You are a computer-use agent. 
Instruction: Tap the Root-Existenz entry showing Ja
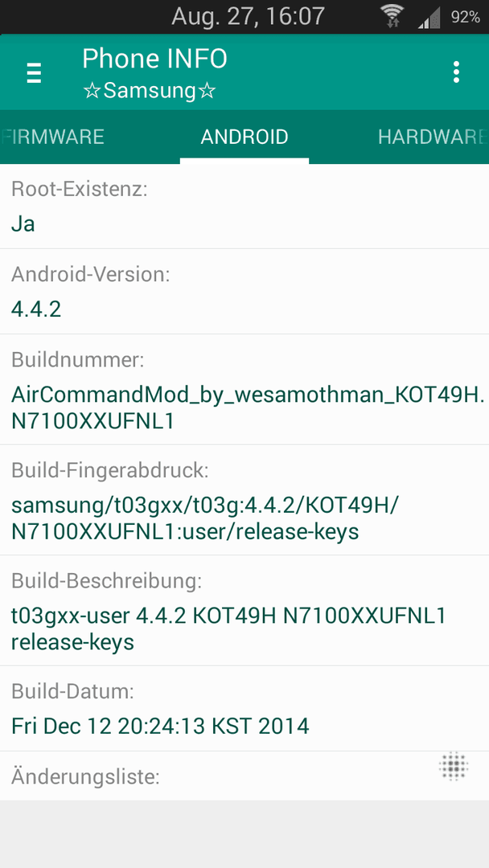(244, 207)
